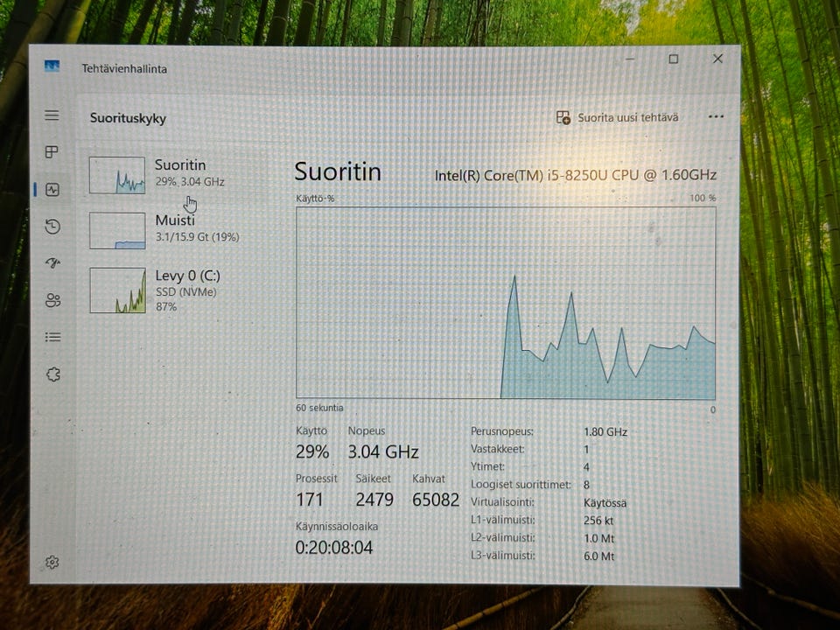Image resolution: width=840 pixels, height=630 pixels.
Task: Select the Muisti performance item
Action: pyautogui.click(x=179, y=230)
